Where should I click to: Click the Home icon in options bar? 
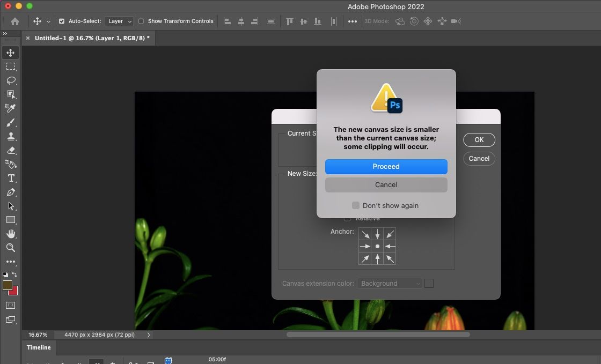(15, 21)
